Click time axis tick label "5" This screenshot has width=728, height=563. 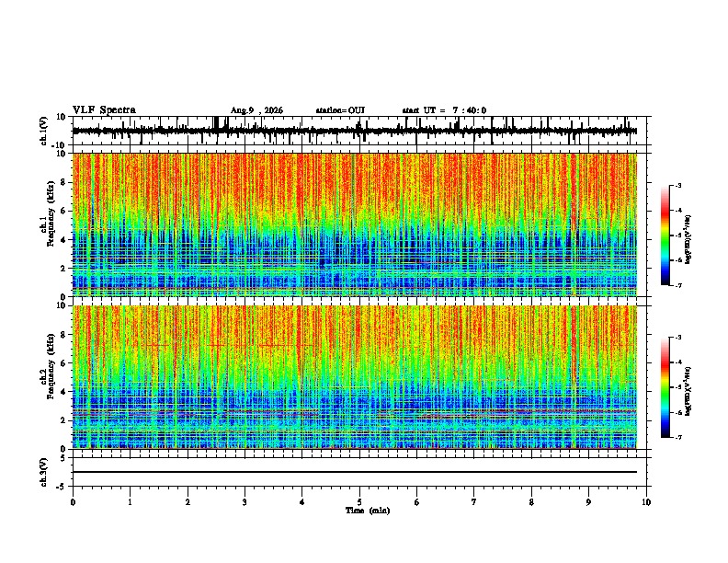(x=359, y=502)
